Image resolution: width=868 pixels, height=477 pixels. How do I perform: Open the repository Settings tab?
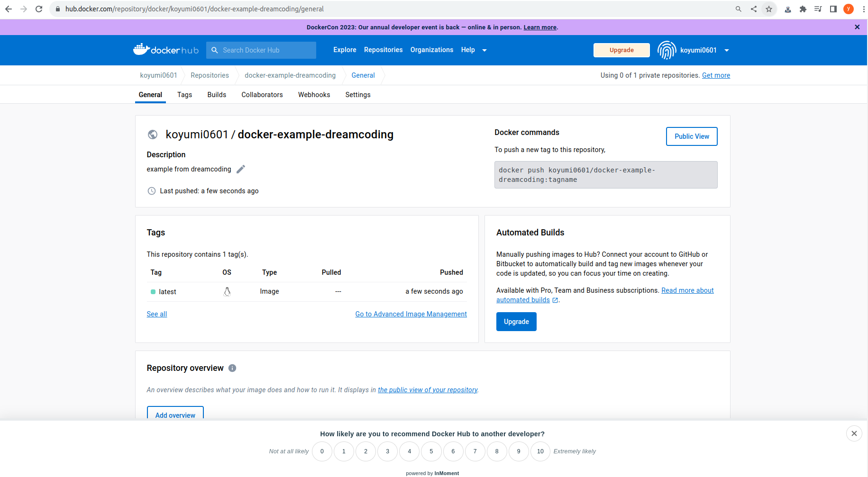coord(358,95)
